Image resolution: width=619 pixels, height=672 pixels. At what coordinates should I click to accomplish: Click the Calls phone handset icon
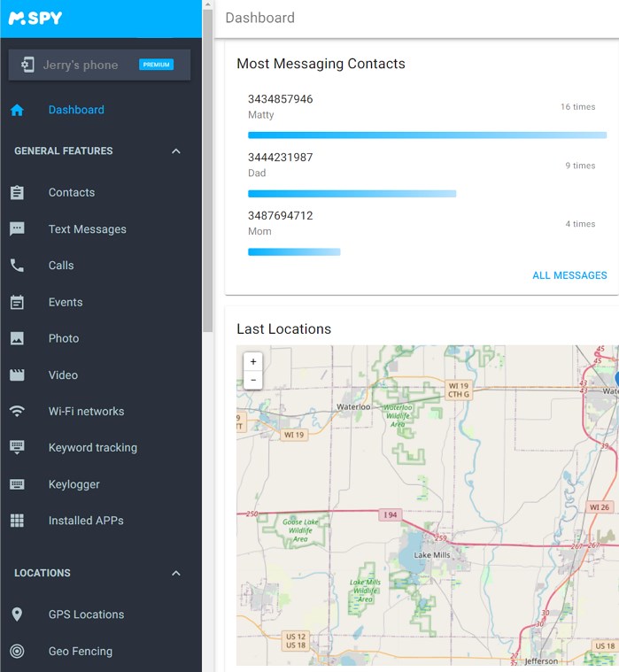coord(17,266)
